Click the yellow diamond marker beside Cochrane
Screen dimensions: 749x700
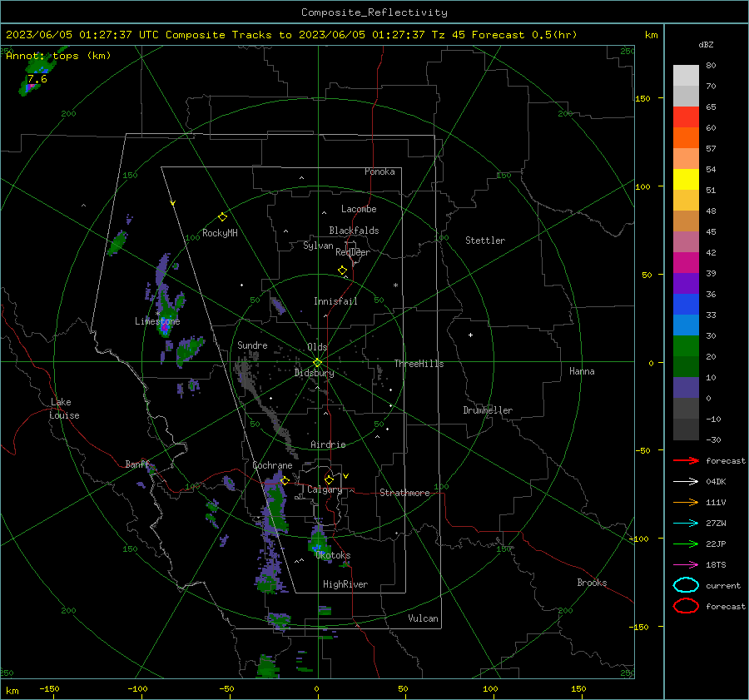[x=285, y=480]
